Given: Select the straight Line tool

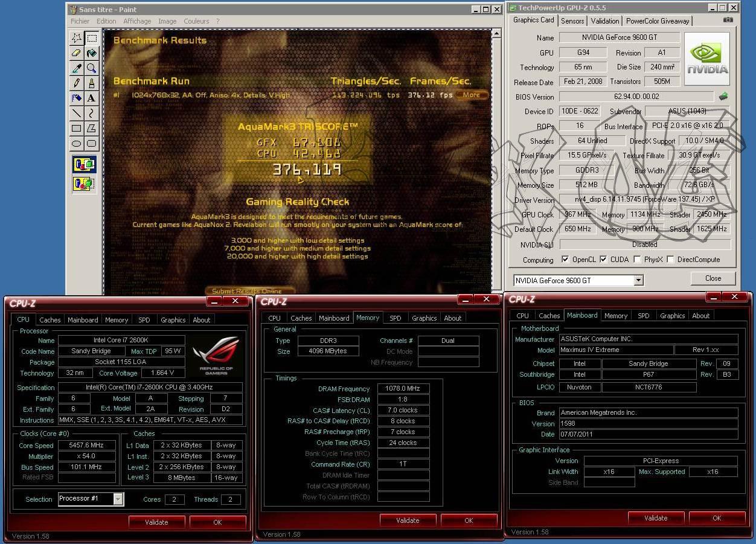Looking at the screenshot, I should click(x=77, y=113).
